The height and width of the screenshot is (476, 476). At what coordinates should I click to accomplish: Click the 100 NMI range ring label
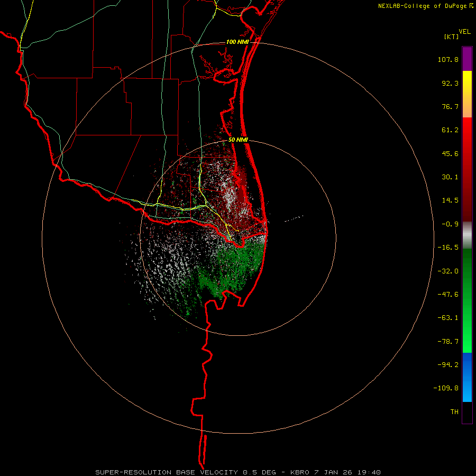click(x=237, y=42)
